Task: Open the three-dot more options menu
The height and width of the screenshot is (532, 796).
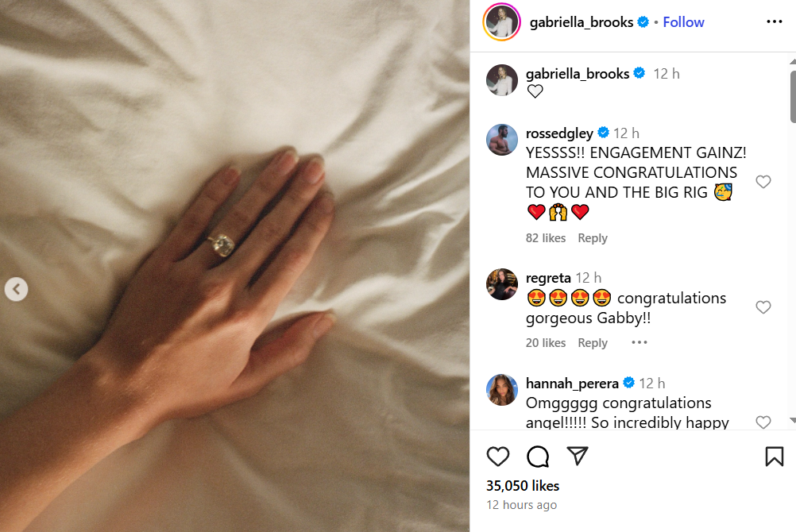Action: click(x=775, y=21)
